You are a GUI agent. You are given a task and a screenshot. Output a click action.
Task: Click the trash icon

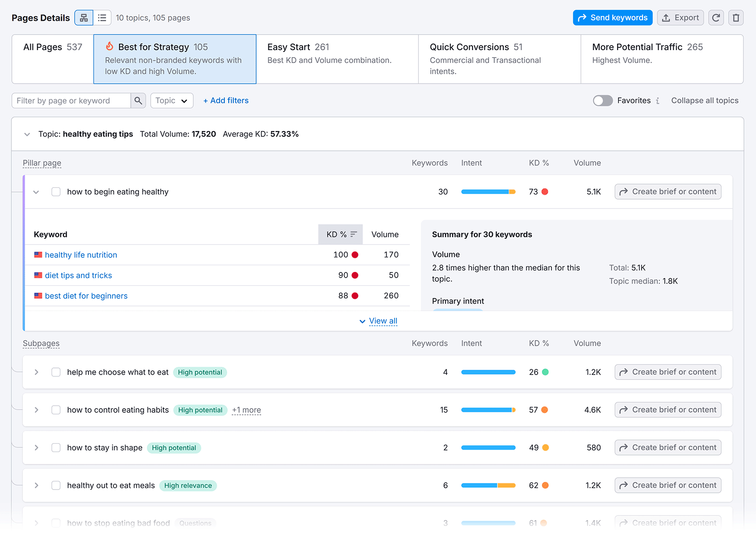point(736,17)
